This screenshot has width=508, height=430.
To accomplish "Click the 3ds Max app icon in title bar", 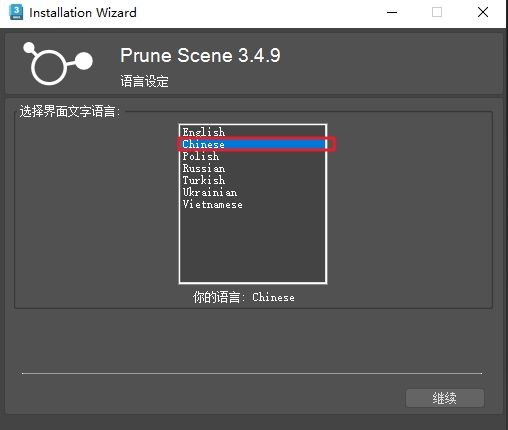I will point(16,12).
